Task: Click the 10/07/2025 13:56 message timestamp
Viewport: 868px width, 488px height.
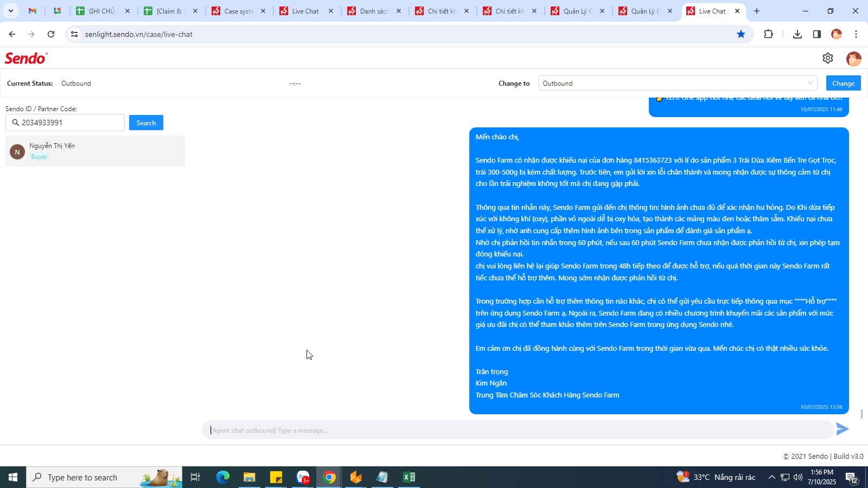Action: [x=821, y=407]
